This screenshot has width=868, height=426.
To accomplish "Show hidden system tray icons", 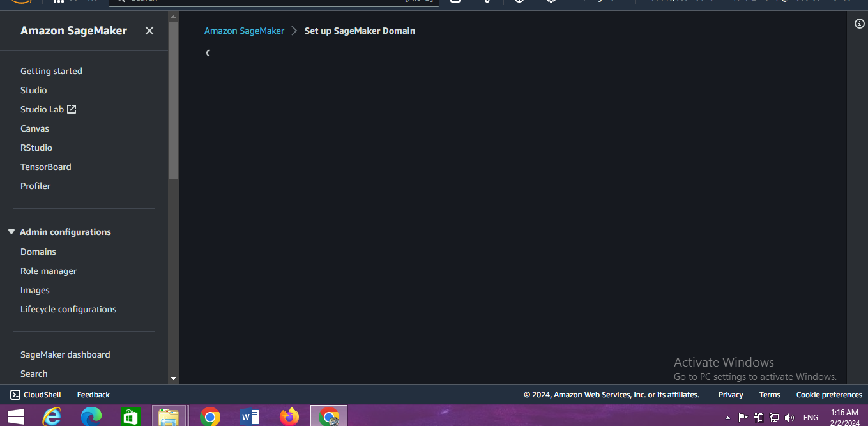I will point(727,418).
